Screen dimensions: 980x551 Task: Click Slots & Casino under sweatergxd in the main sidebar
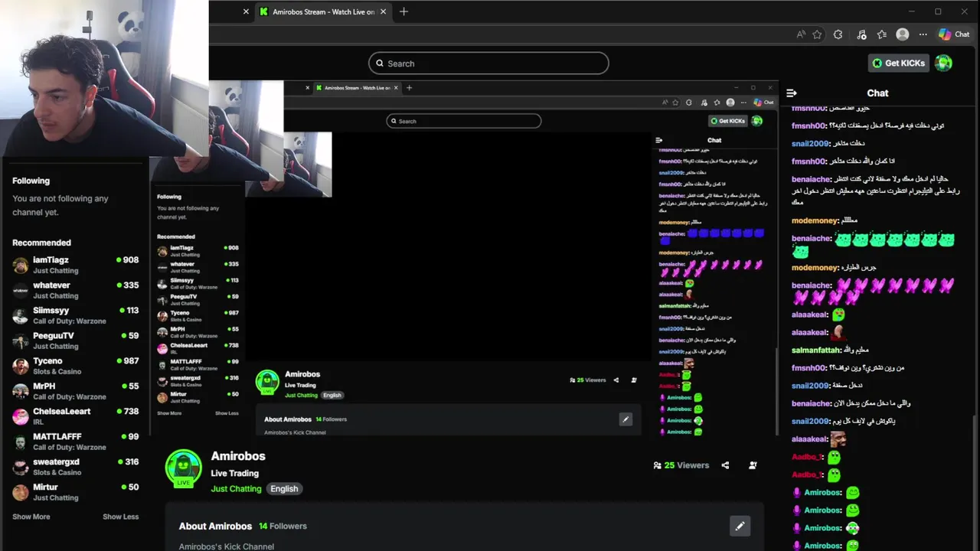point(57,473)
